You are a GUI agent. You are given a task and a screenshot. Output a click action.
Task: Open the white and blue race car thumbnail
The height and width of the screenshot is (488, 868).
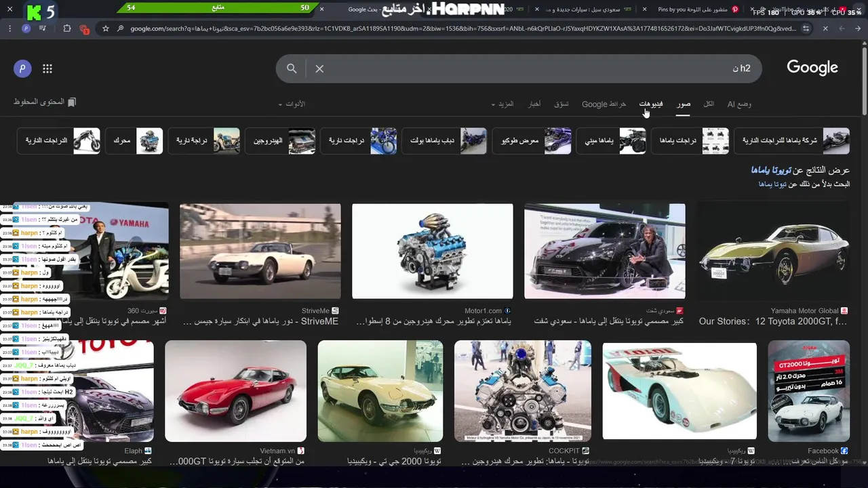pos(679,391)
